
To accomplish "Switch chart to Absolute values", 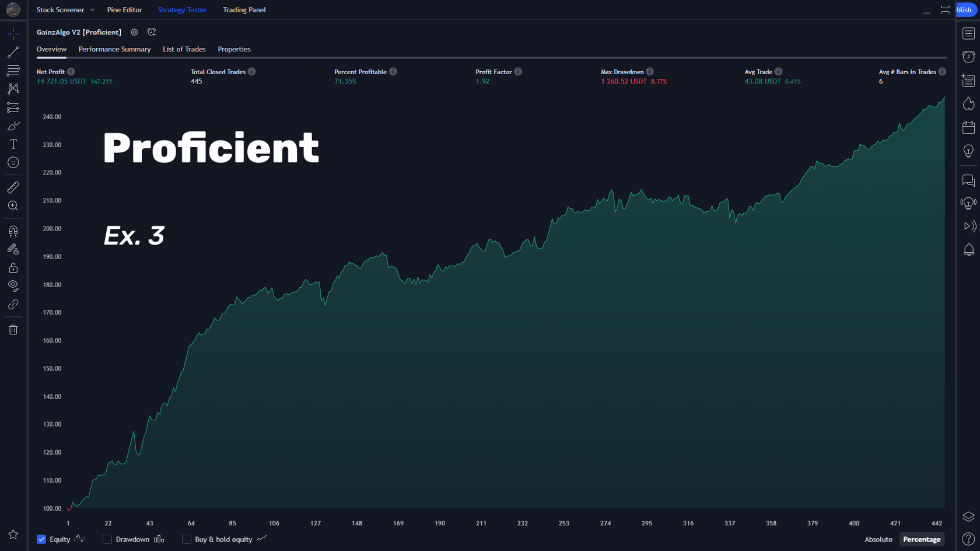I will click(x=878, y=539).
